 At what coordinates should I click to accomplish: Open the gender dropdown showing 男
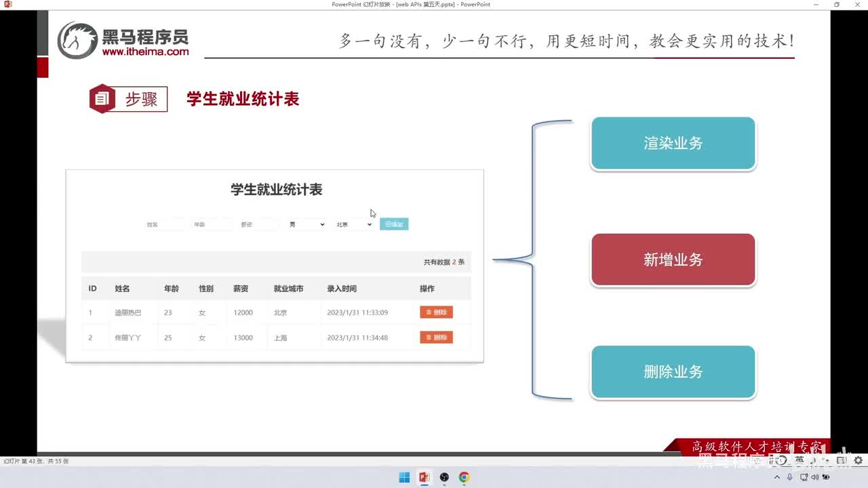307,224
